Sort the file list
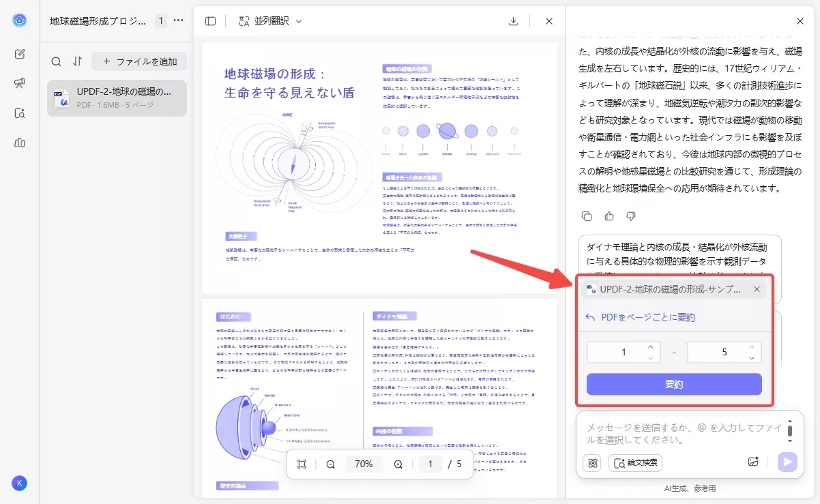 tap(77, 61)
